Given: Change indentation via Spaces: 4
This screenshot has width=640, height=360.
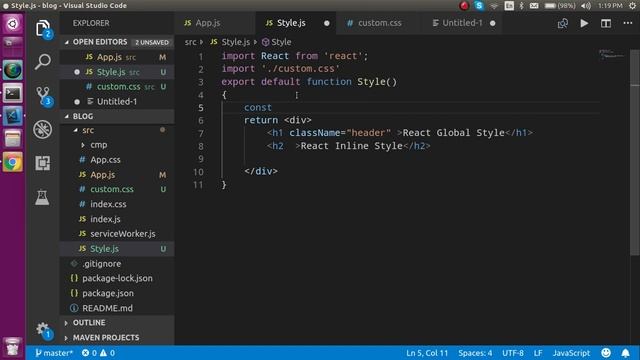Looking at the screenshot, I should point(475,353).
